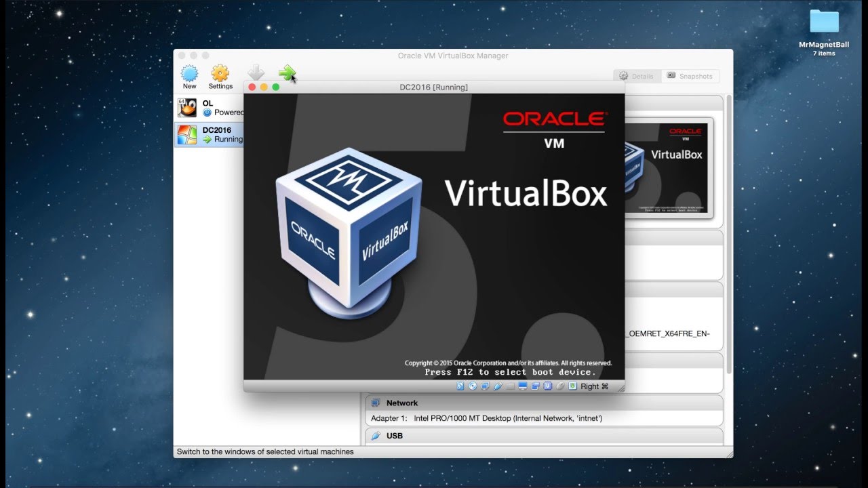
Task: Click the DC2016 preview thumbnail in the Manager
Action: (667, 167)
